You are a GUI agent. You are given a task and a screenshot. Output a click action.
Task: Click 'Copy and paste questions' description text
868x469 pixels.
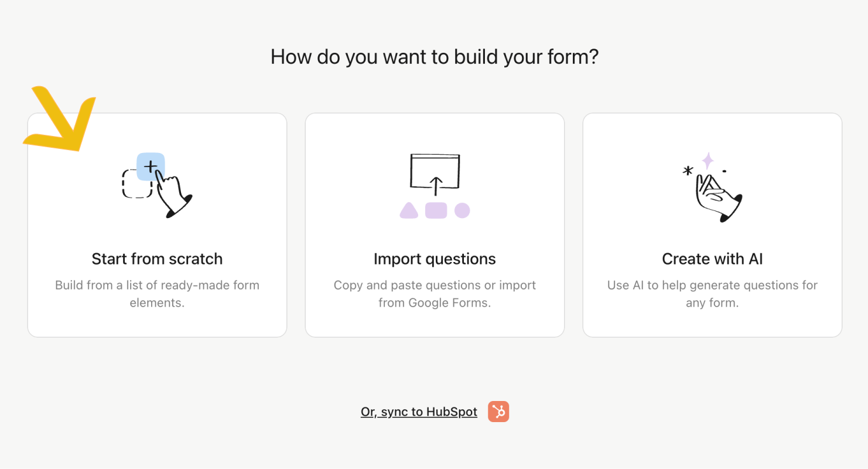pyautogui.click(x=435, y=294)
